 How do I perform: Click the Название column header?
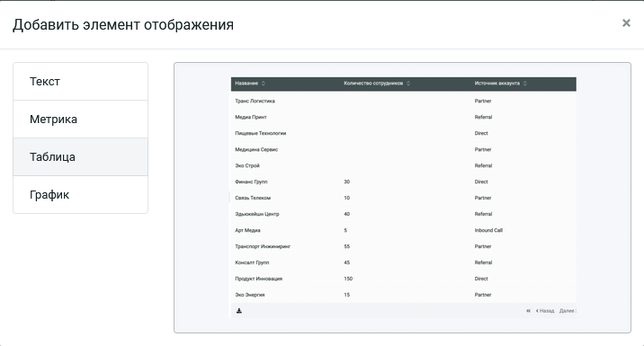click(x=246, y=84)
